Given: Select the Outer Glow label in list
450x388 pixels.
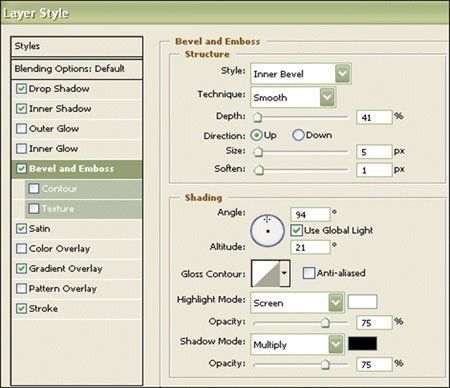Looking at the screenshot, I should 54,129.
